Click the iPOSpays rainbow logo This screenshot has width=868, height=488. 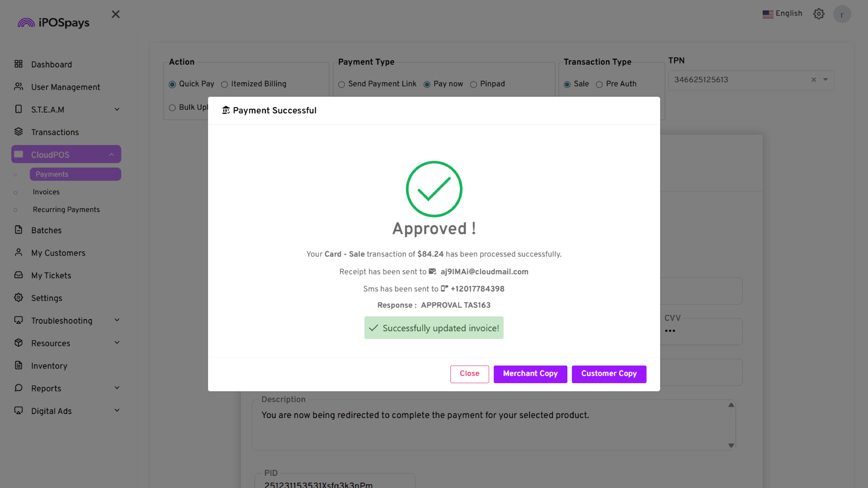coord(26,23)
